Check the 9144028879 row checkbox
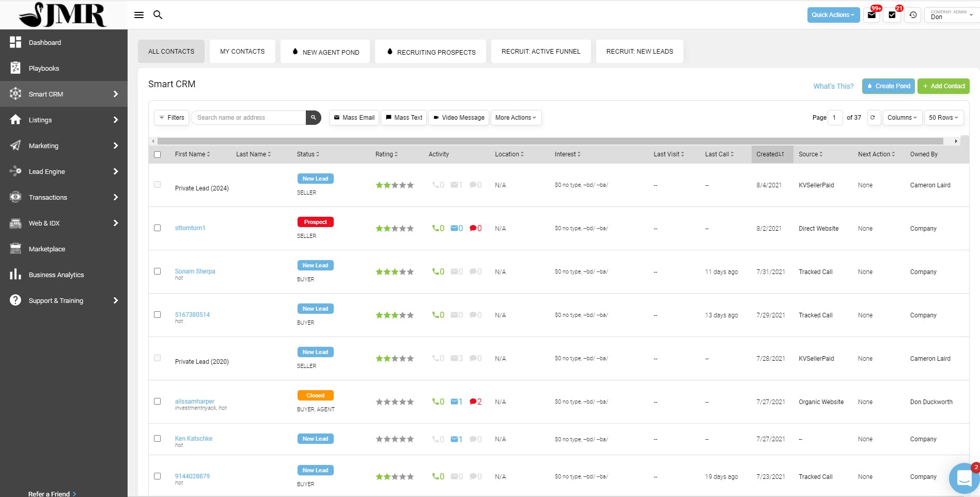This screenshot has height=497, width=980. [158, 476]
